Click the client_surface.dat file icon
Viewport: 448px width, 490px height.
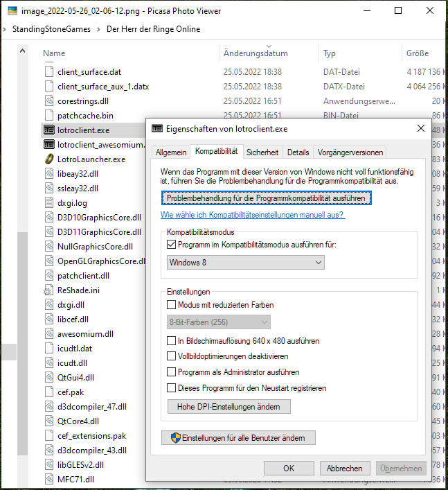tap(49, 72)
